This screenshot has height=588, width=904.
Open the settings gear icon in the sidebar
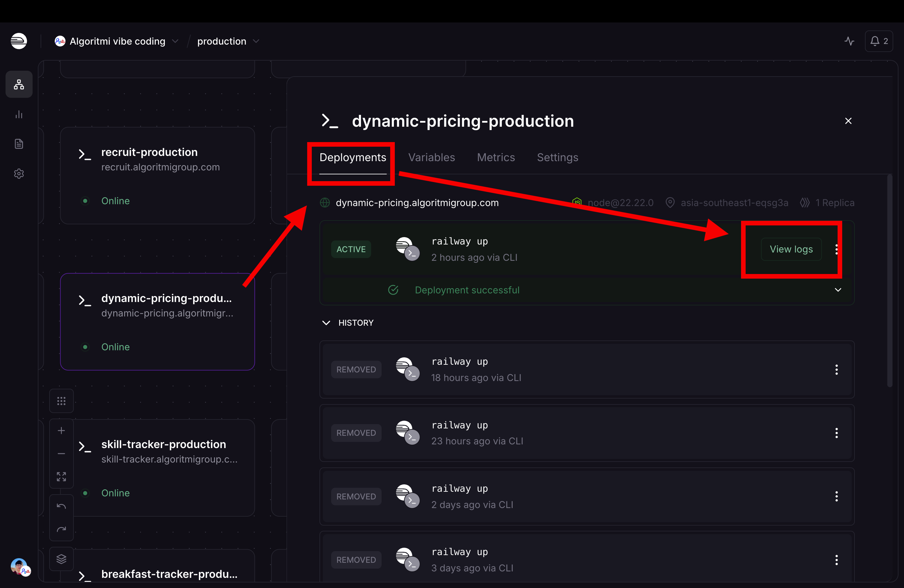tap(19, 173)
